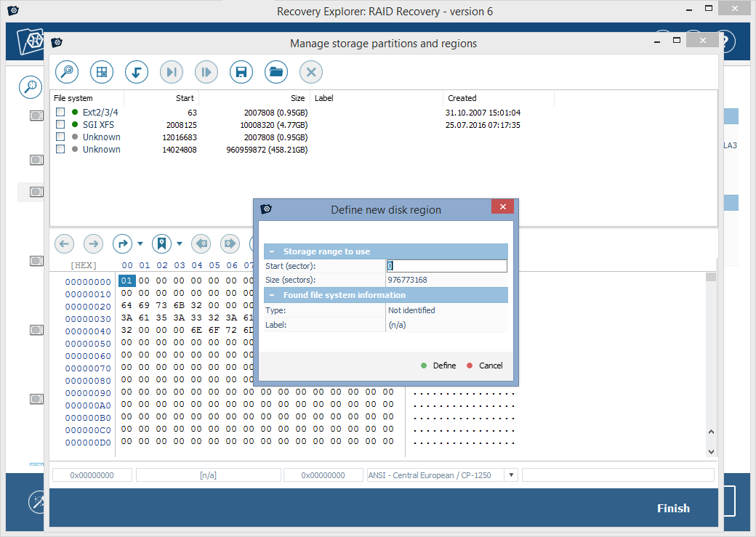
Task: Open the go-to position dropdown arrow
Action: 140,244
